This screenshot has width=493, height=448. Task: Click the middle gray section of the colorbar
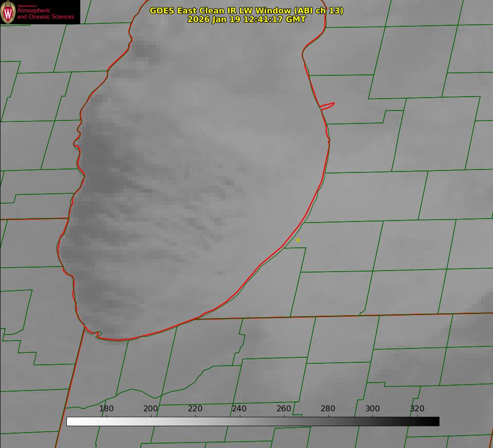[253, 422]
